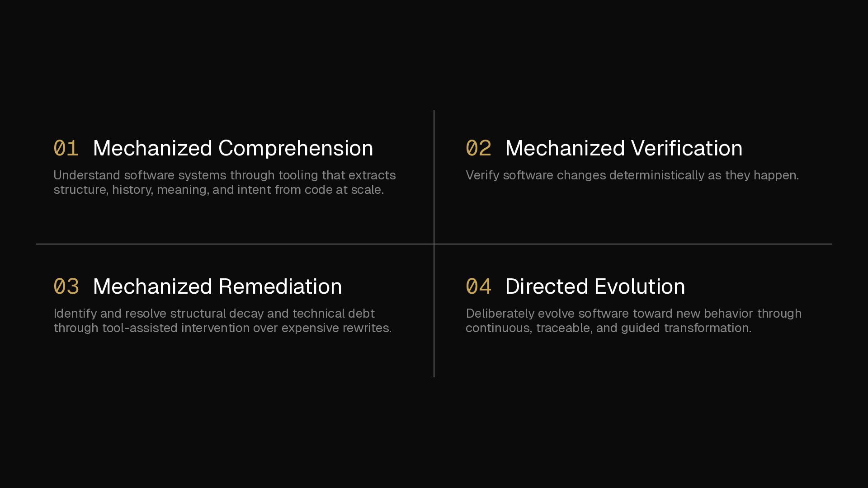Click the line starting 'Understand software systems'
Image resolution: width=868 pixels, height=488 pixels.
point(224,175)
